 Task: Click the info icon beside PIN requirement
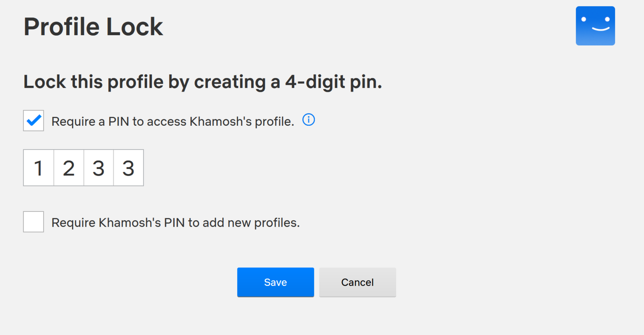(x=308, y=120)
